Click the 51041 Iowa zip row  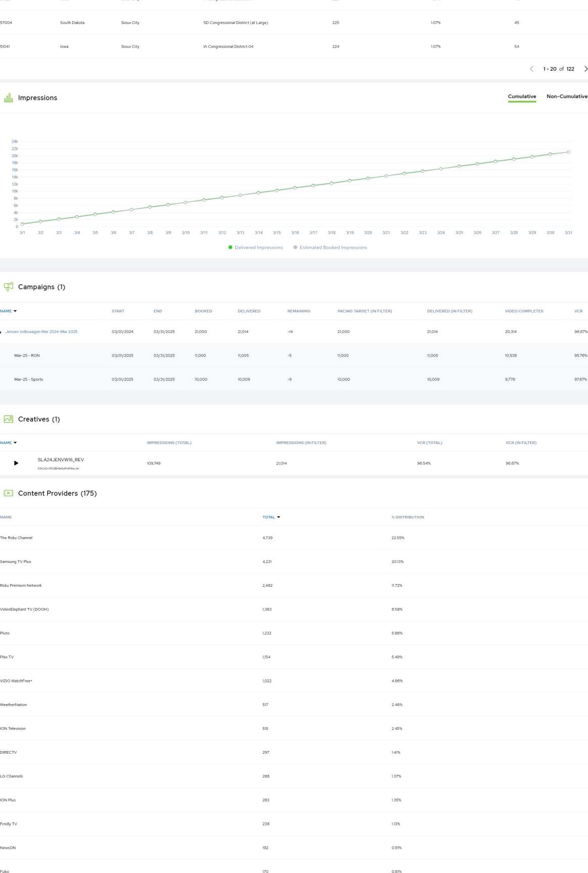294,47
